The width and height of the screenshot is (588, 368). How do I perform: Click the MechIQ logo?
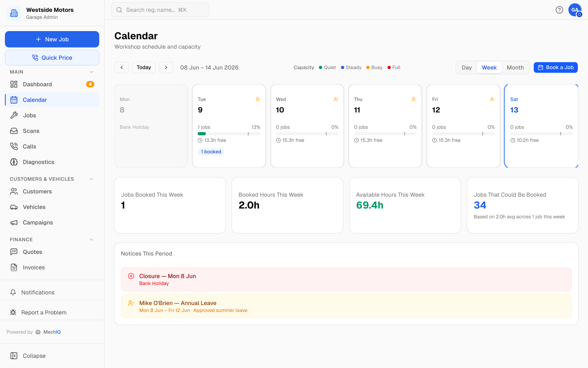pos(48,332)
